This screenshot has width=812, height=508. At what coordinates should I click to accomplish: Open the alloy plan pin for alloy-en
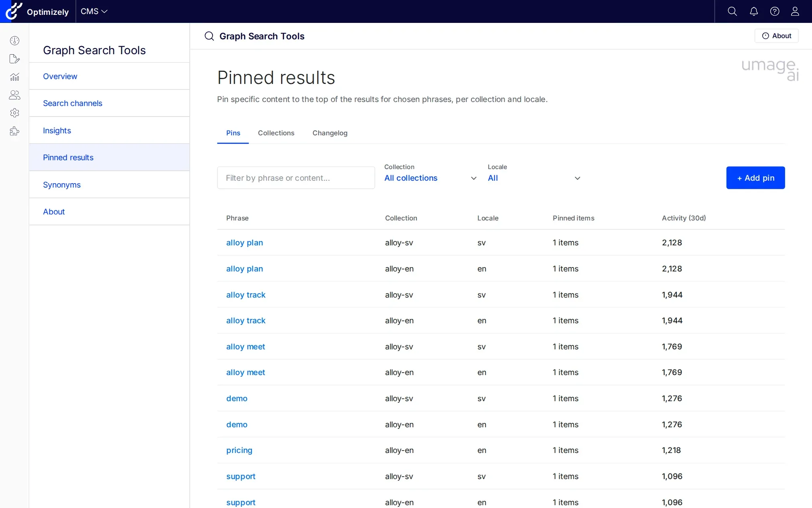[244, 269]
